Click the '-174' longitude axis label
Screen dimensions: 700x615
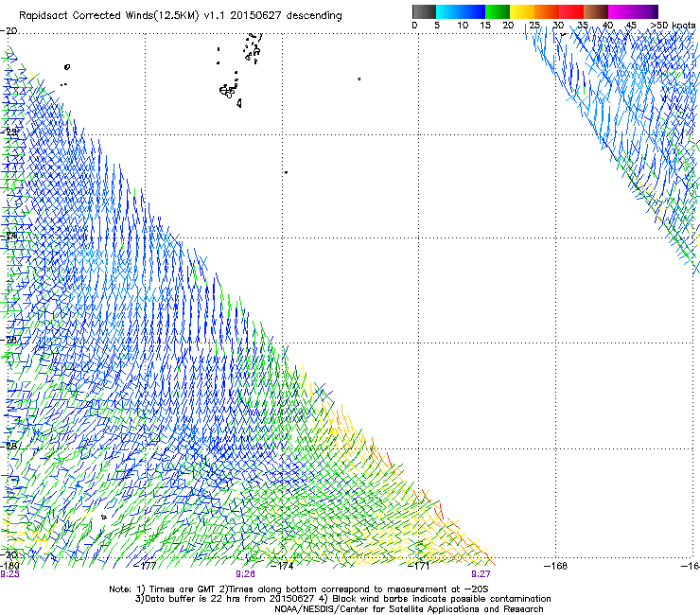coord(283,566)
